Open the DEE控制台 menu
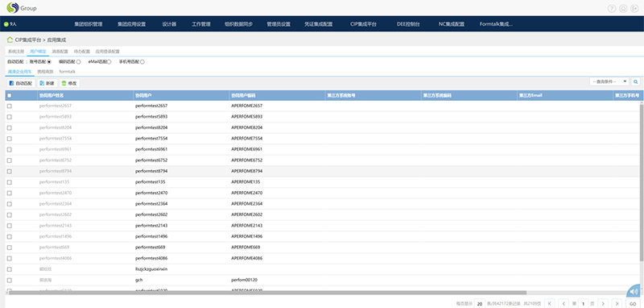Image resolution: width=644 pixels, height=308 pixels. point(408,24)
